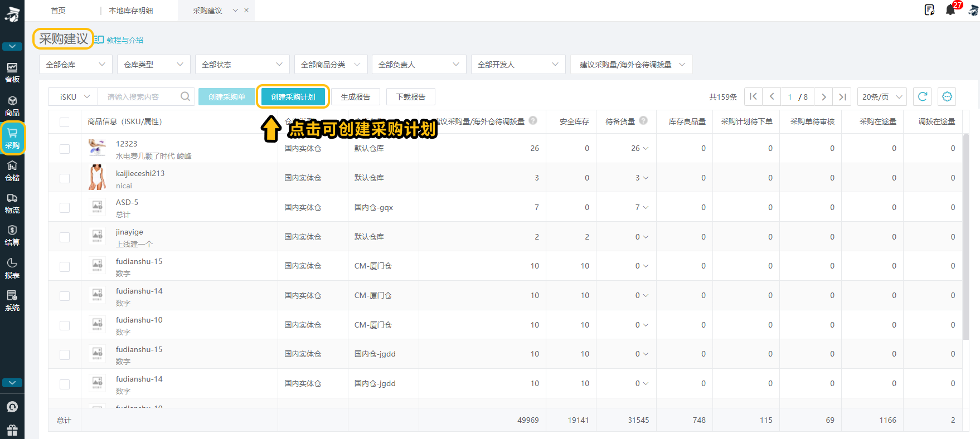Click help icon next to 待备货量 column
980x439 pixels.
643,120
